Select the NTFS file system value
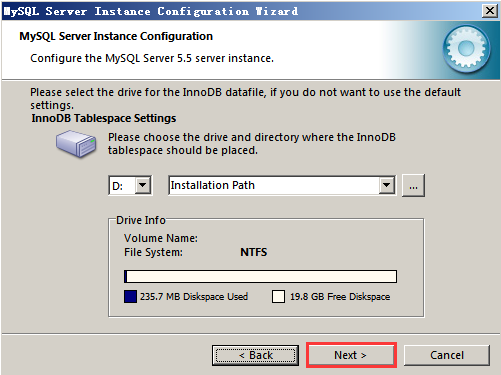This screenshot has width=501, height=375. (254, 252)
